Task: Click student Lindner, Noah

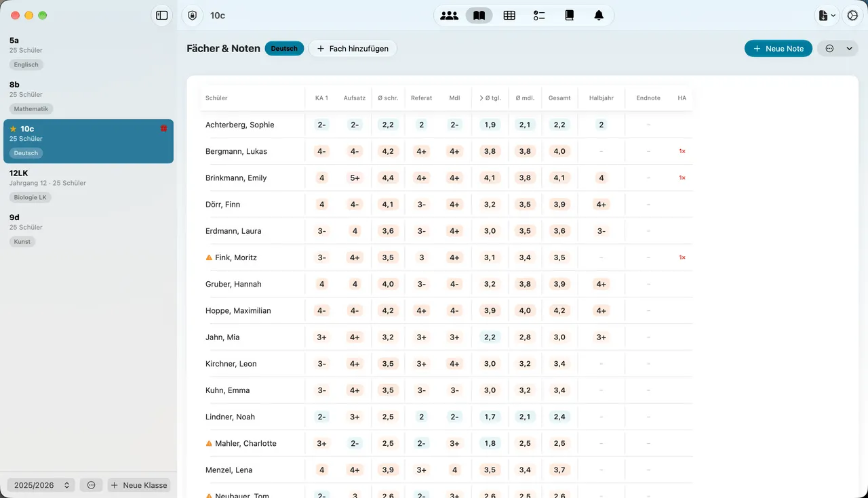Action: pyautogui.click(x=230, y=417)
